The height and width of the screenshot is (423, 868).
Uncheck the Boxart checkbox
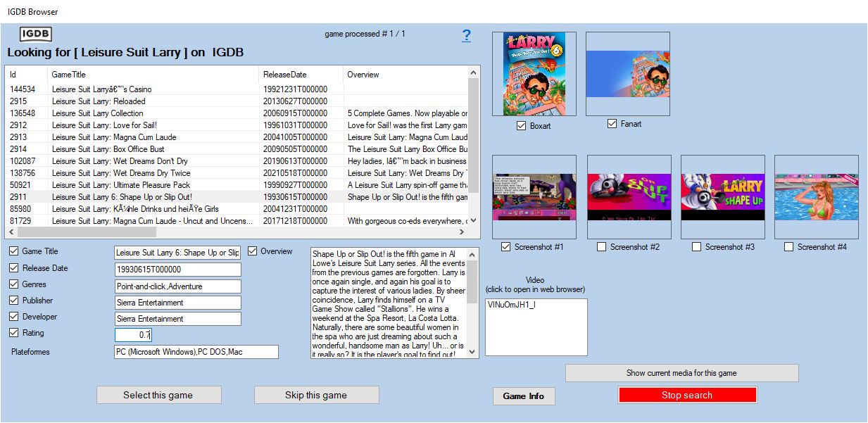click(521, 126)
